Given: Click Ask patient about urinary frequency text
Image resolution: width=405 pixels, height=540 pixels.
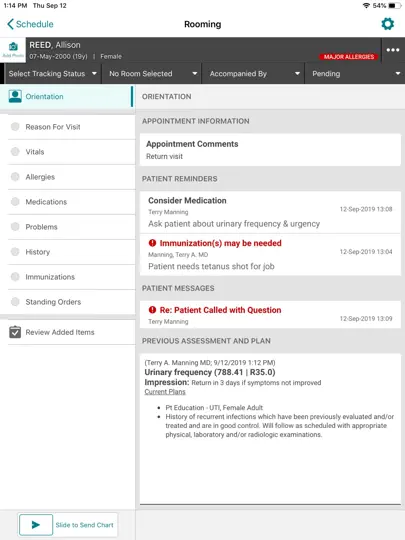Looking at the screenshot, I should [x=234, y=224].
